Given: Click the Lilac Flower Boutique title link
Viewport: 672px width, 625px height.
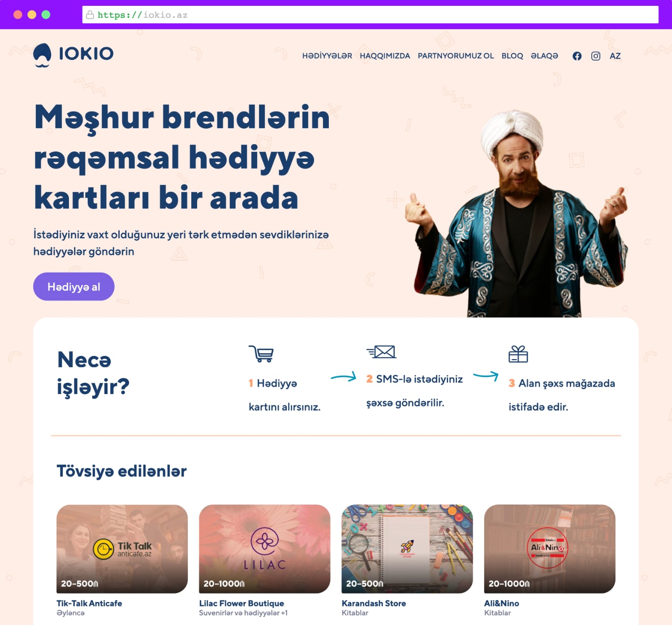Looking at the screenshot, I should (x=241, y=603).
